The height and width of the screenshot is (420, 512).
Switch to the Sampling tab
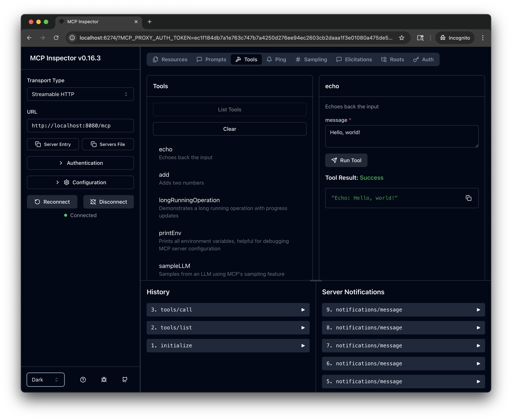coord(311,60)
